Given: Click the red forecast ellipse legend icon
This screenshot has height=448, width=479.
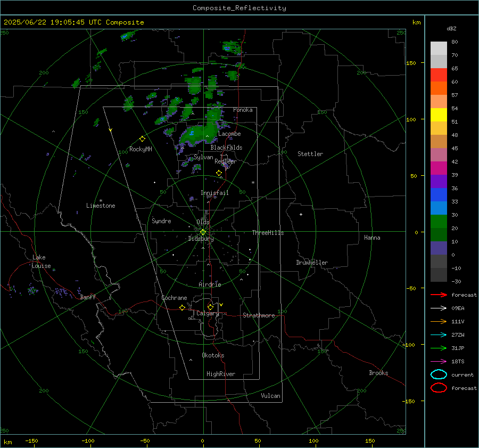Looking at the screenshot, I should [x=439, y=388].
